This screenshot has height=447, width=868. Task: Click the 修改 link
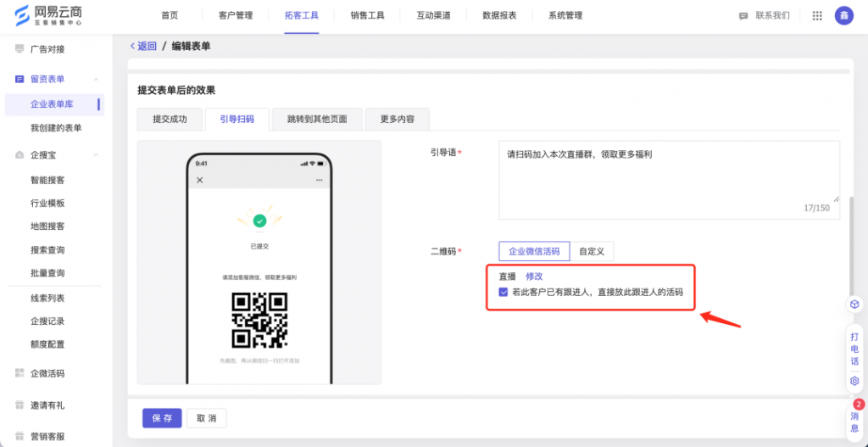pyautogui.click(x=534, y=277)
